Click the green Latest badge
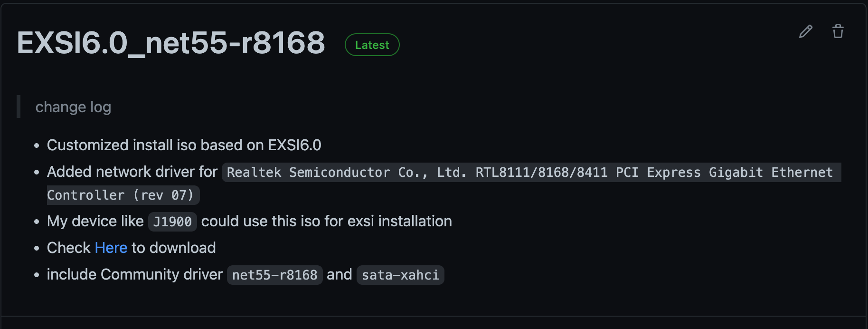This screenshot has height=329, width=868. (372, 45)
